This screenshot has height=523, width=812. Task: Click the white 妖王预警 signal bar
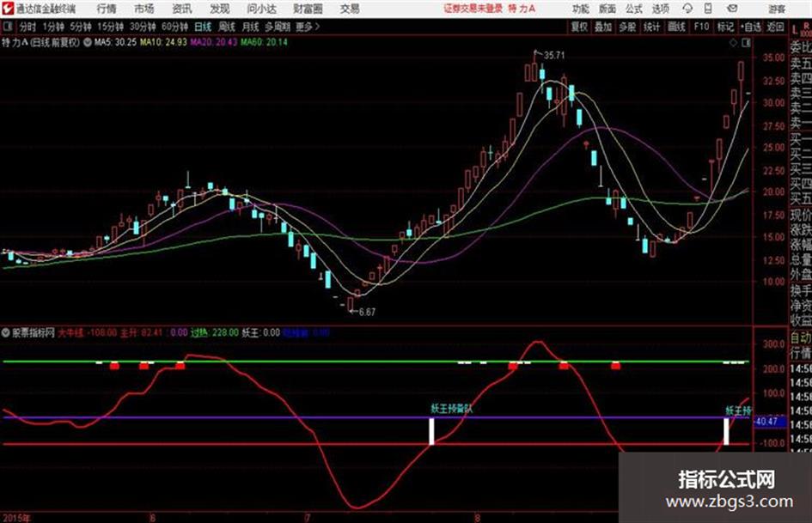431,431
